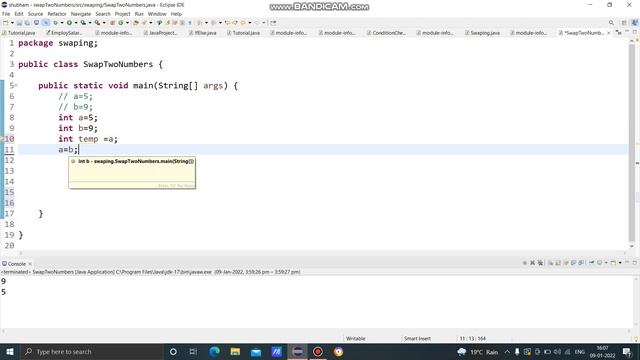The height and width of the screenshot is (360, 640).
Task: Open the Help menu
Action: (x=176, y=14)
